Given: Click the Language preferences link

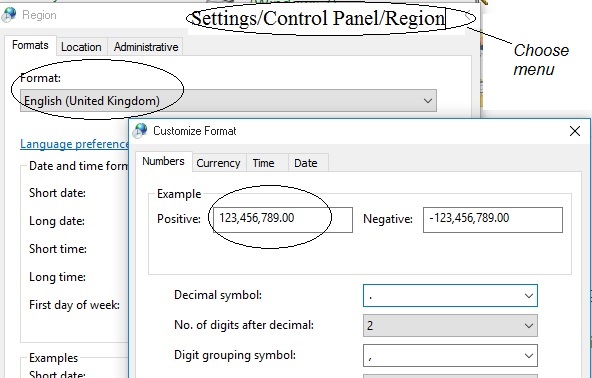Looking at the screenshot, I should tap(74, 144).
